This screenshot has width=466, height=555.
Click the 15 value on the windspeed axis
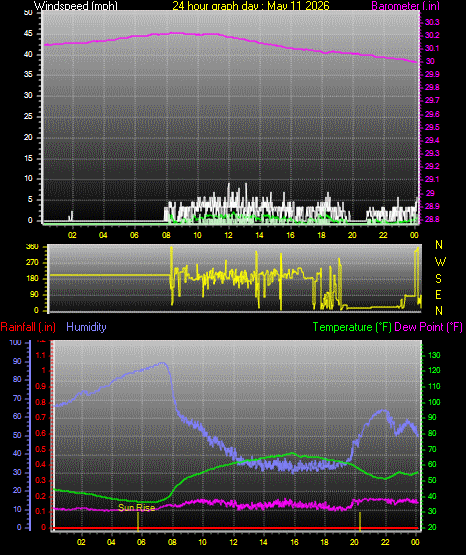pyautogui.click(x=28, y=158)
